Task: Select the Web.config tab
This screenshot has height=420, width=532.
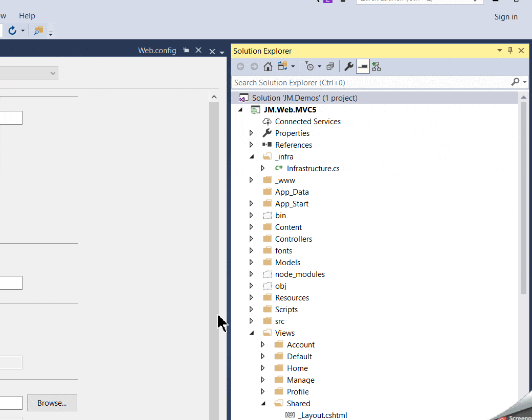Action: 157,51
